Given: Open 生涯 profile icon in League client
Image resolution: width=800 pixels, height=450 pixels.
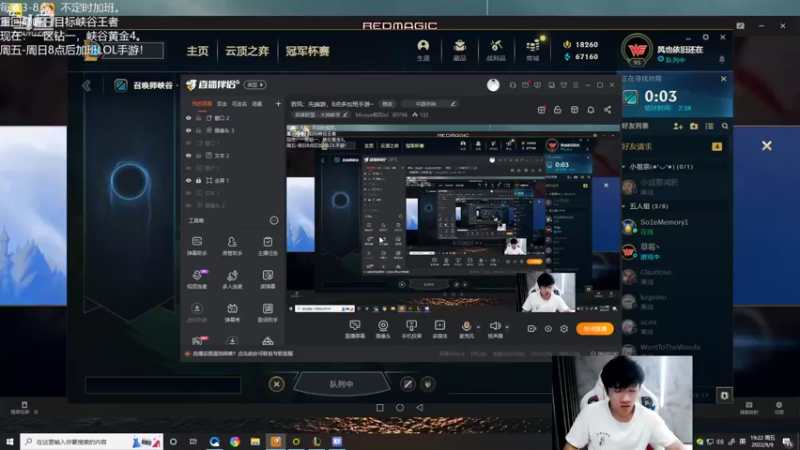Looking at the screenshot, I should click(423, 50).
